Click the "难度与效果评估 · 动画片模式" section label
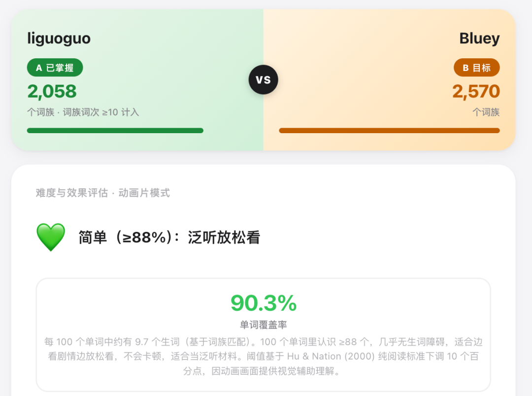 102,193
